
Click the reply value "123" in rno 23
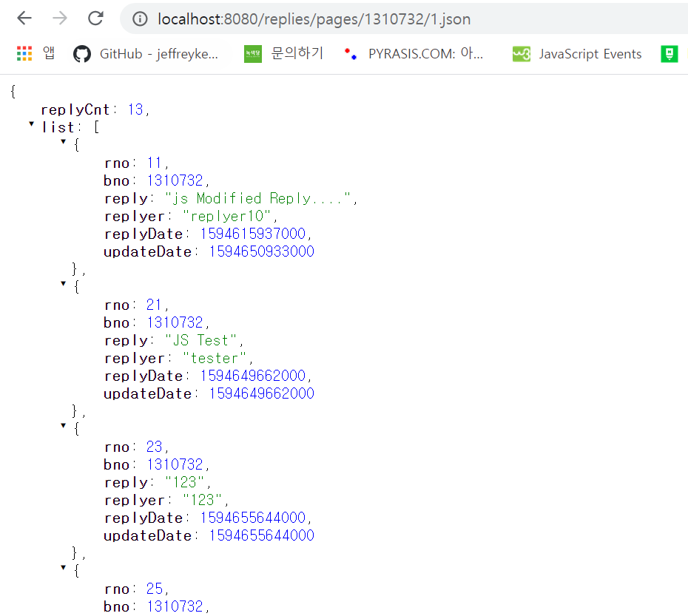tap(185, 482)
